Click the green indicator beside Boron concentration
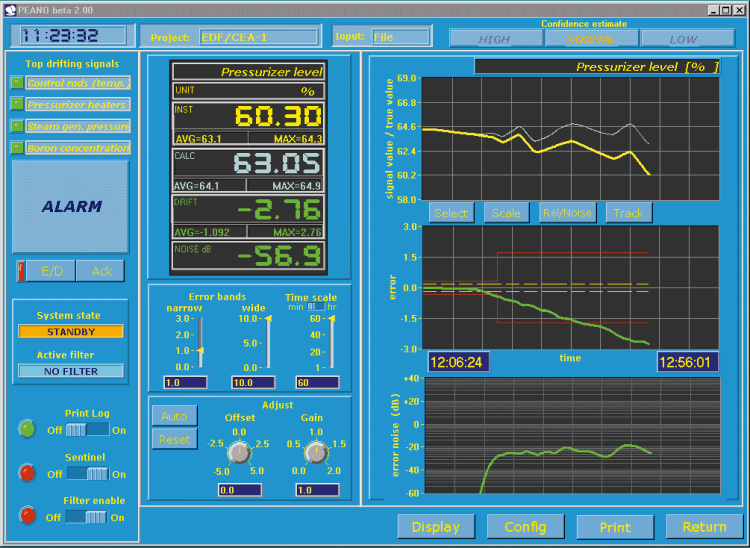This screenshot has height=548, width=750. pos(17,148)
